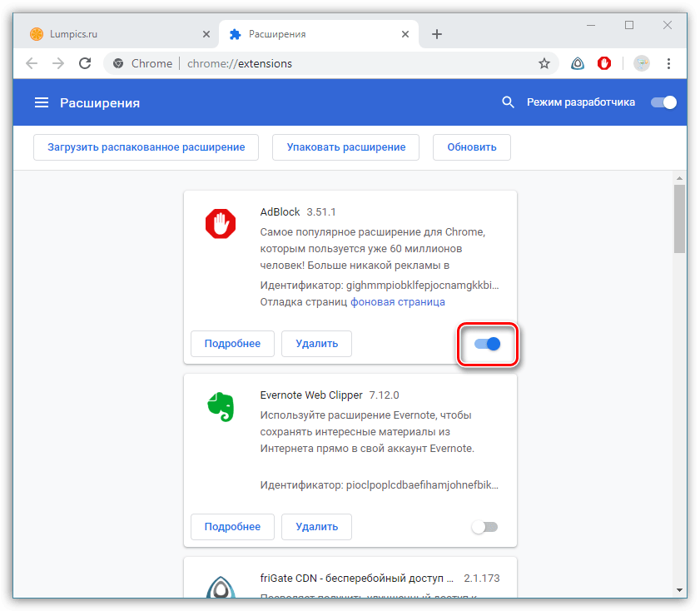Viewport: 700px width, 611px height.
Task: Reload the extensions page
Action: (x=85, y=63)
